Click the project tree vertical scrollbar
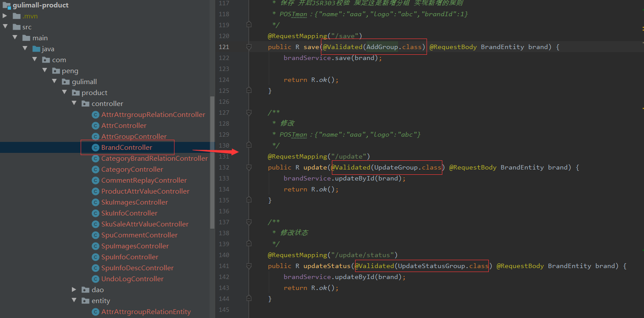The image size is (644, 318). tap(213, 162)
